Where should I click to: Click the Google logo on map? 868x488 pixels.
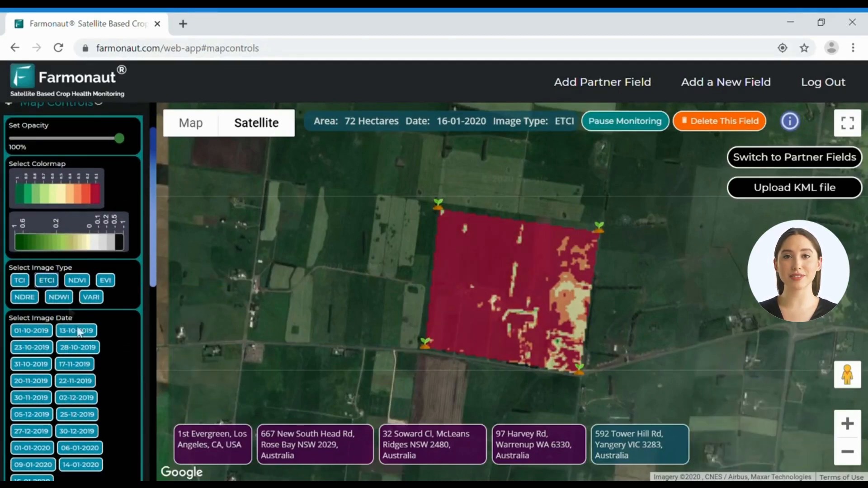182,472
